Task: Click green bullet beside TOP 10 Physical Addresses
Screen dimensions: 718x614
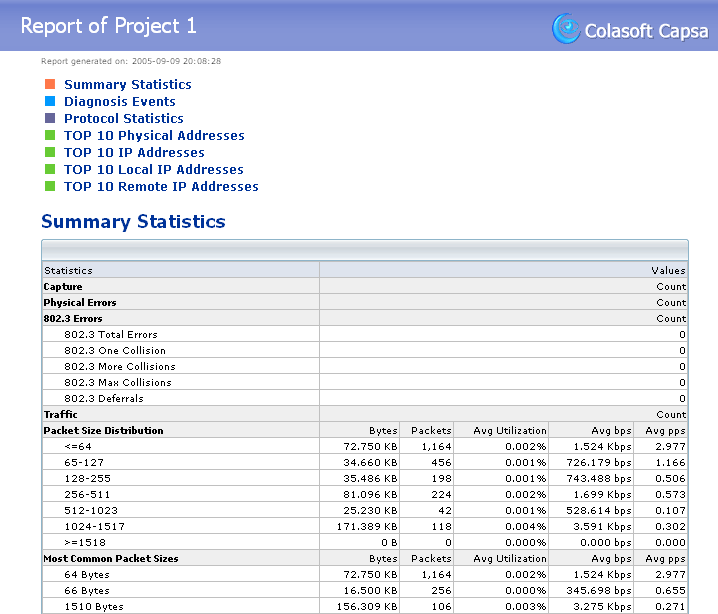Action: [50, 135]
